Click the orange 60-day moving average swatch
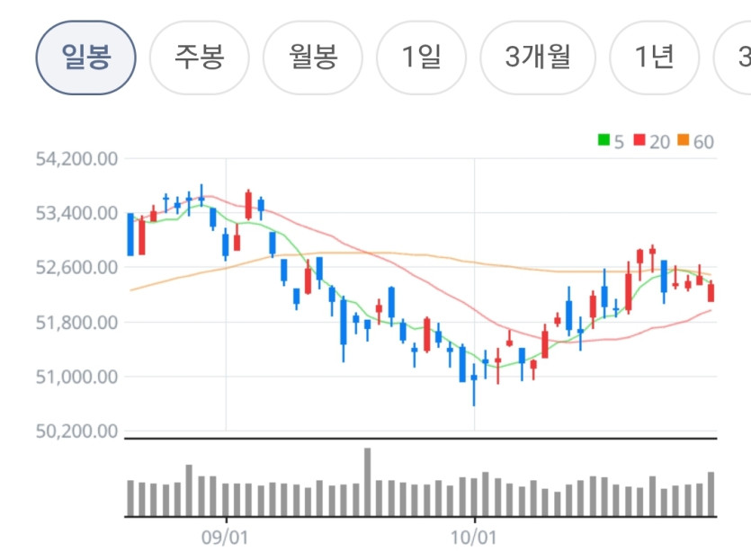Image resolution: width=751 pixels, height=560 pixels. (684, 140)
